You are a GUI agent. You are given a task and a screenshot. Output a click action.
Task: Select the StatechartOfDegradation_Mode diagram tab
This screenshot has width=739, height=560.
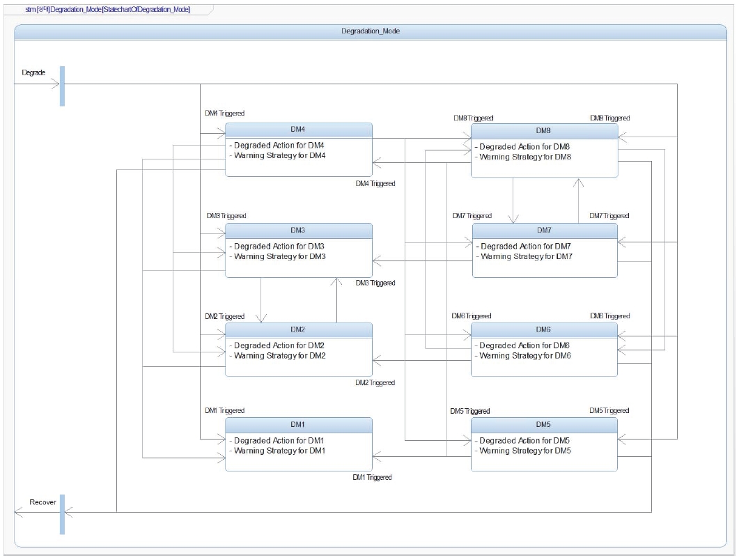[x=108, y=9]
